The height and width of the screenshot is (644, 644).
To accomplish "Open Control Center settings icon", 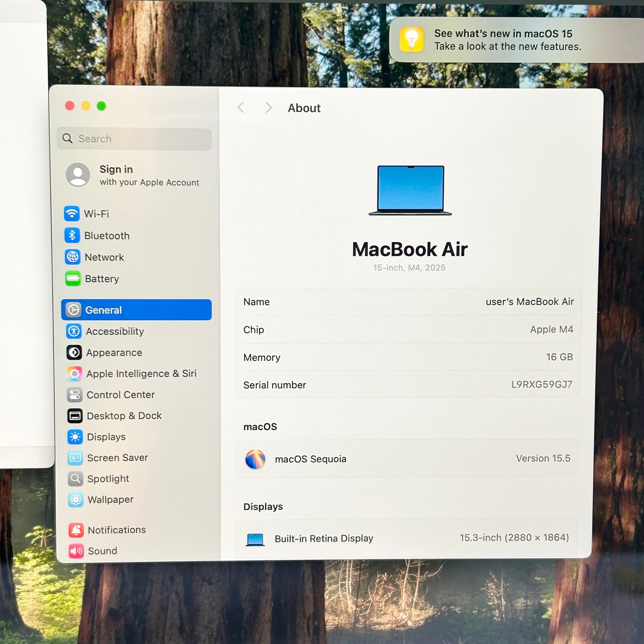I will pos(75,395).
